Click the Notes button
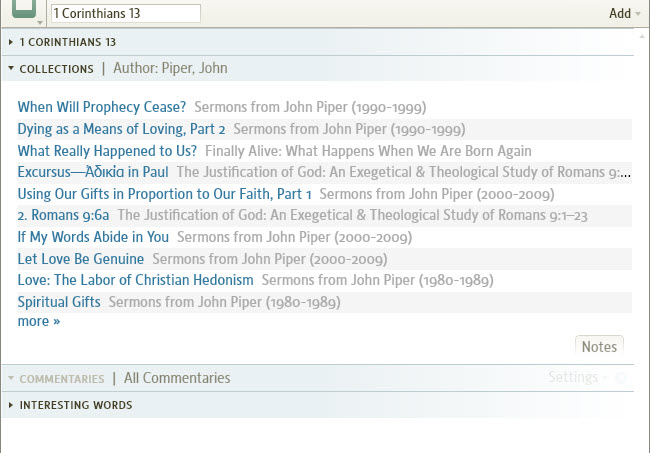 (x=599, y=346)
